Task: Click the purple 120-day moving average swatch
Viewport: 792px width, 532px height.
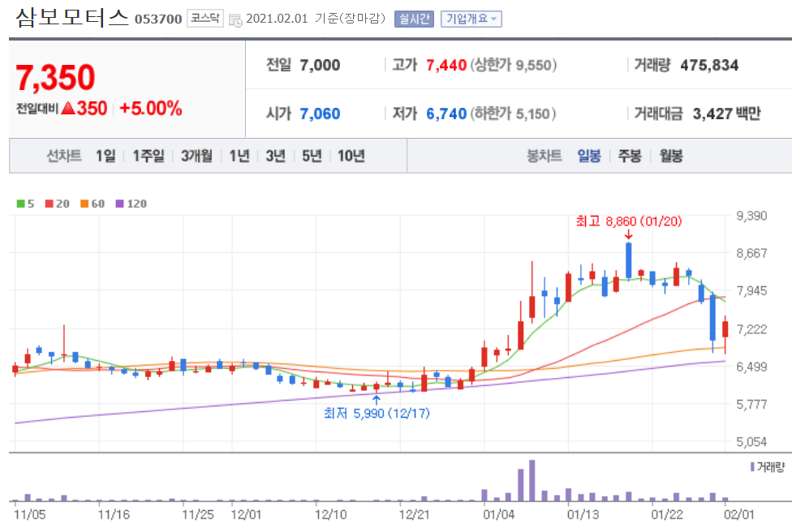Action: click(120, 204)
